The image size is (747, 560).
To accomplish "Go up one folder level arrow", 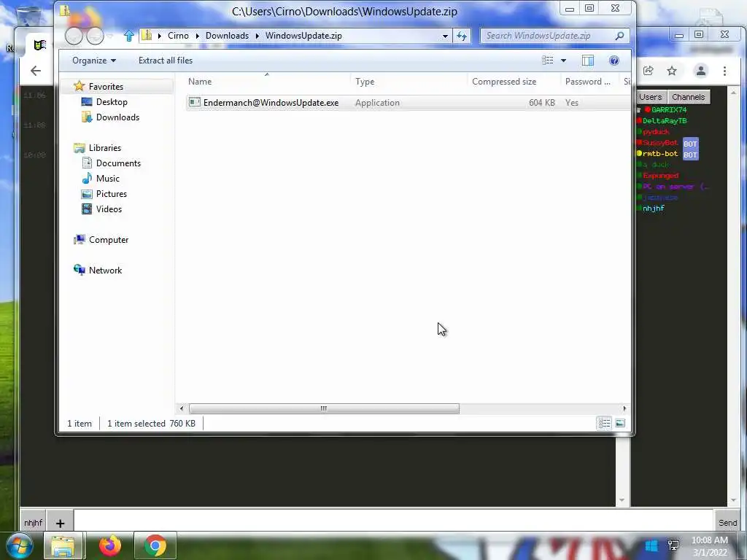I will point(128,36).
